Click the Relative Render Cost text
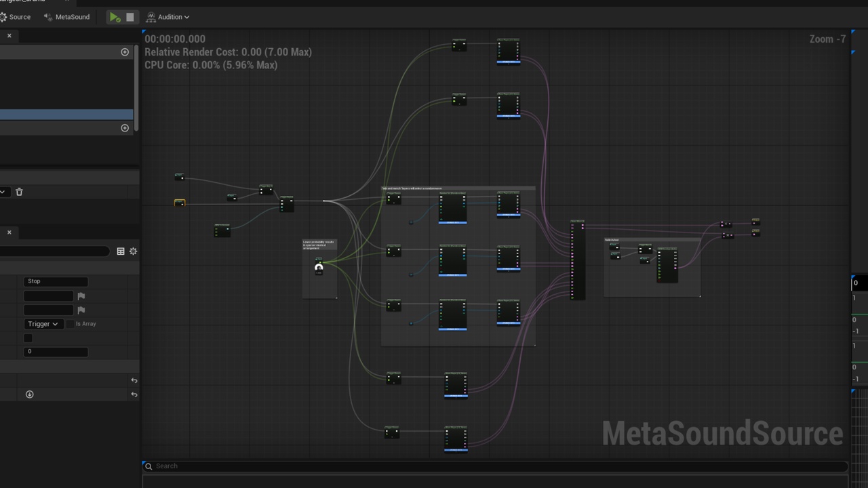868x488 pixels. 228,52
